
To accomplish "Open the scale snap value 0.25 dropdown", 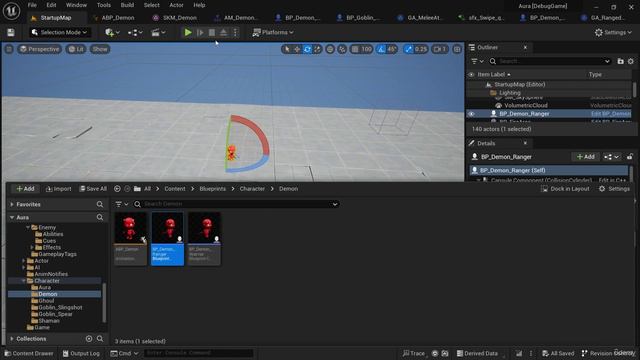I will (x=420, y=49).
